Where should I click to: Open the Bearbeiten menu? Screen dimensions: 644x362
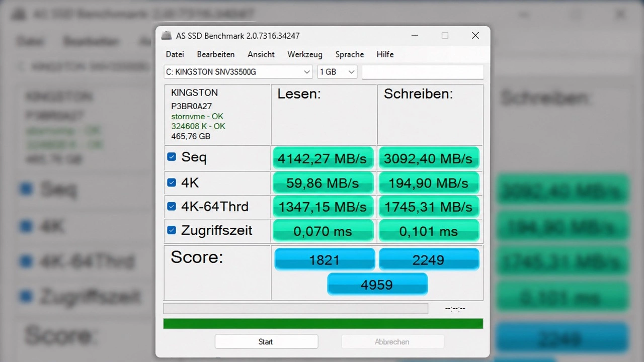(x=216, y=54)
